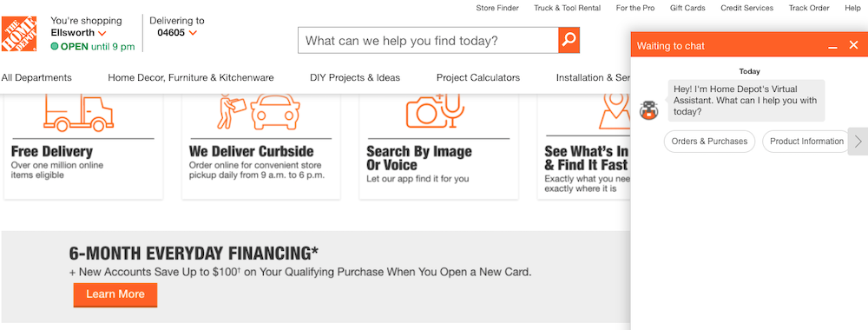Screen dimensions: 868x330
Task: Click 'Over one million online items eligible'
Action: (x=57, y=170)
